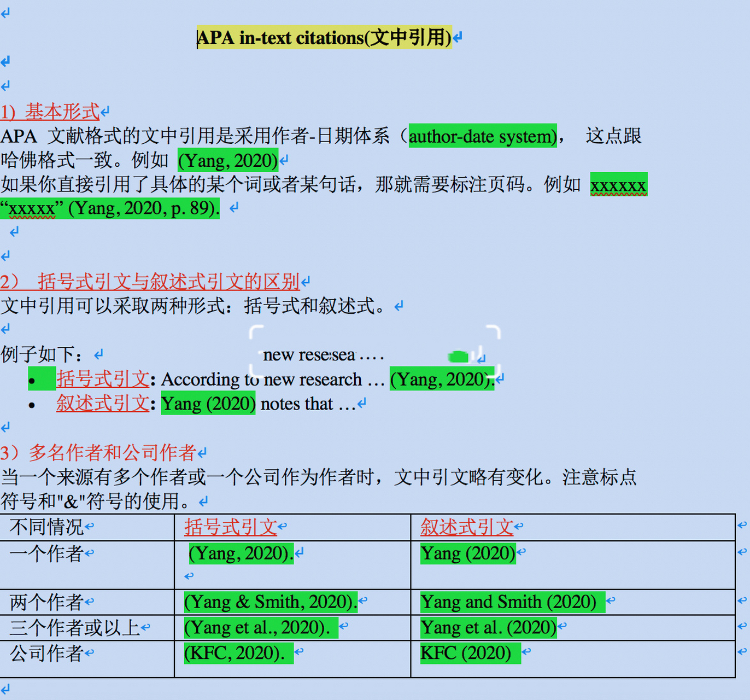Click "Yang (2020)" in the narrative bullet

(208, 404)
